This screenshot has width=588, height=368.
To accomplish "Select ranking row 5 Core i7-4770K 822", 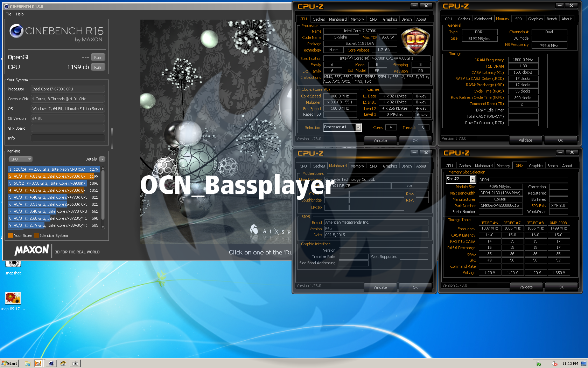I will tap(54, 197).
